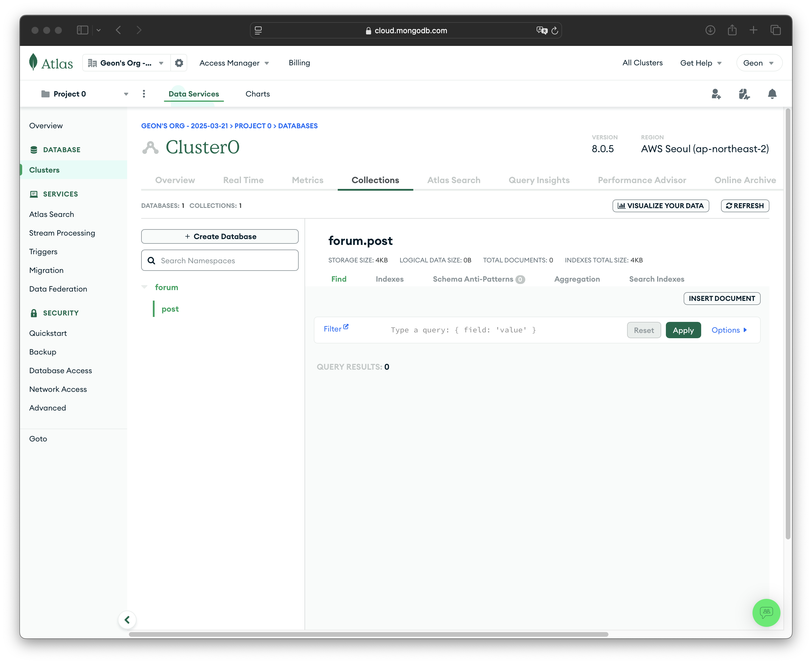Click the green Apply button
Viewport: 812px width, 663px height.
pyautogui.click(x=683, y=330)
